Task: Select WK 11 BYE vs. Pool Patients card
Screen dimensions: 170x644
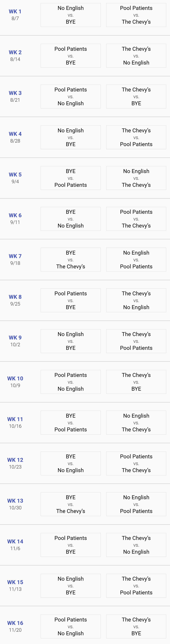Action: pyautogui.click(x=71, y=422)
